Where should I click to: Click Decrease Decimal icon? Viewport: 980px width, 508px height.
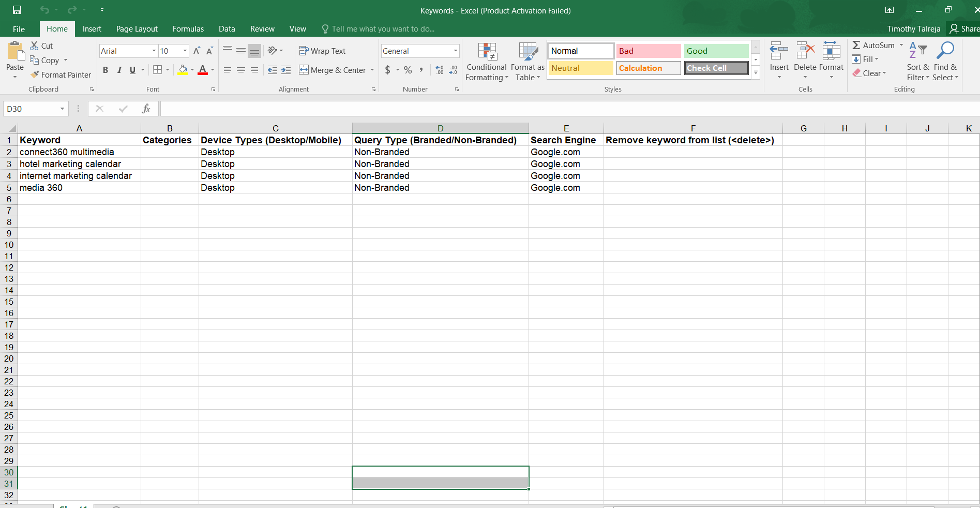click(453, 70)
